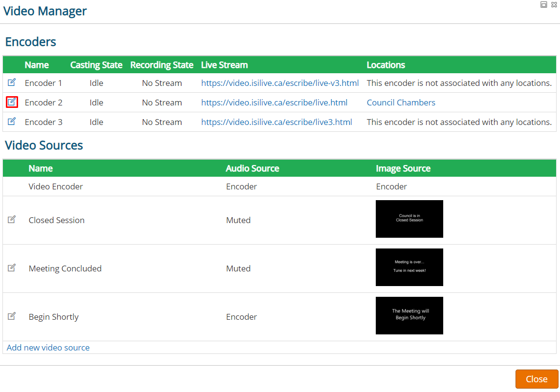Open the edit icon for Encoder 2

(x=12, y=102)
